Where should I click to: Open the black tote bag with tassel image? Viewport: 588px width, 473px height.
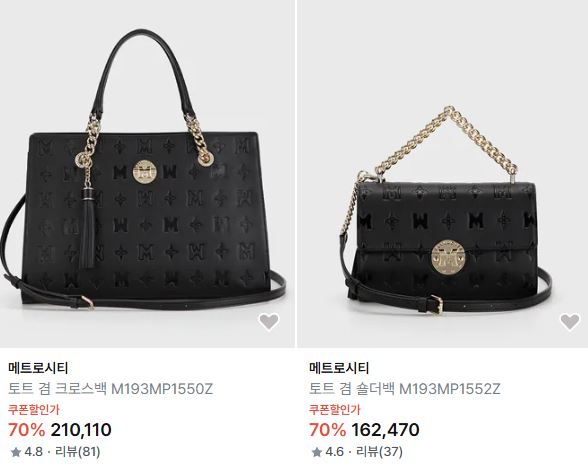tap(147, 174)
